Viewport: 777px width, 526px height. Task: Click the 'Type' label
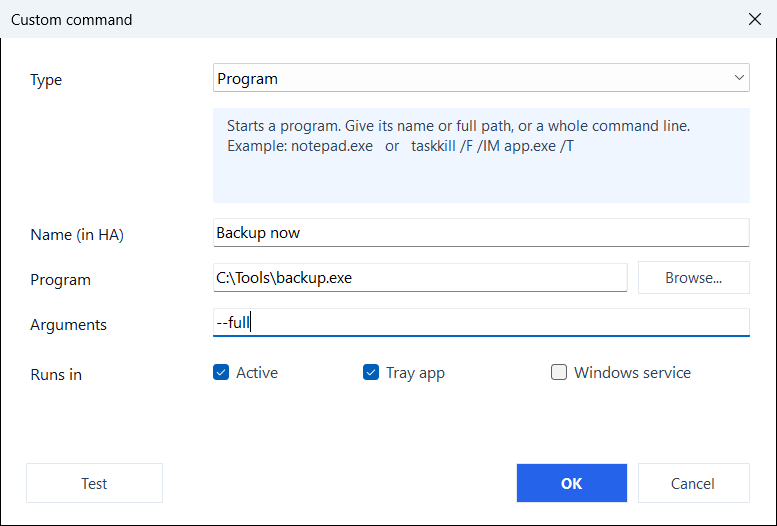[x=46, y=80]
